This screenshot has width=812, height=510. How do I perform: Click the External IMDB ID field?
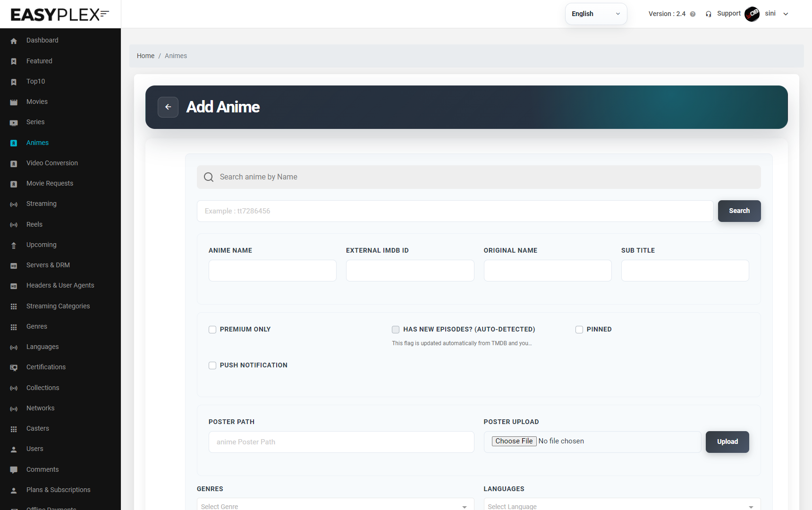410,271
